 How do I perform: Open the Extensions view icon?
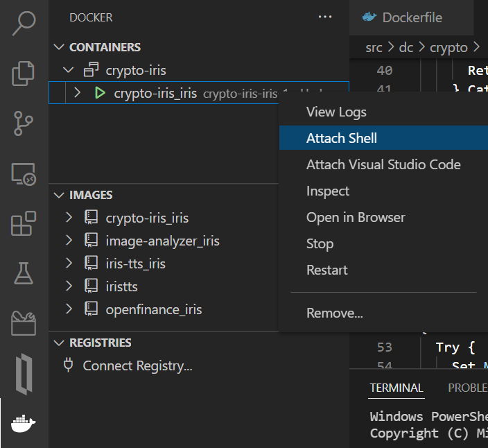(24, 223)
